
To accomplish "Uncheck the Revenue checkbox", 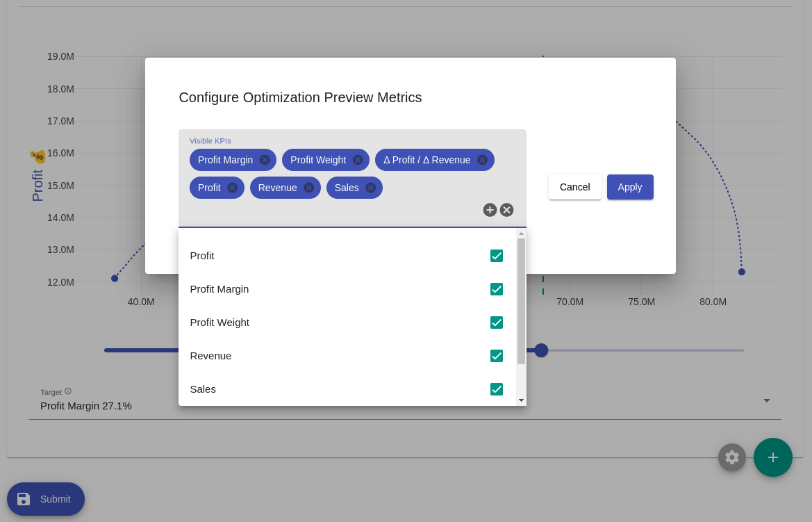I will [x=496, y=356].
